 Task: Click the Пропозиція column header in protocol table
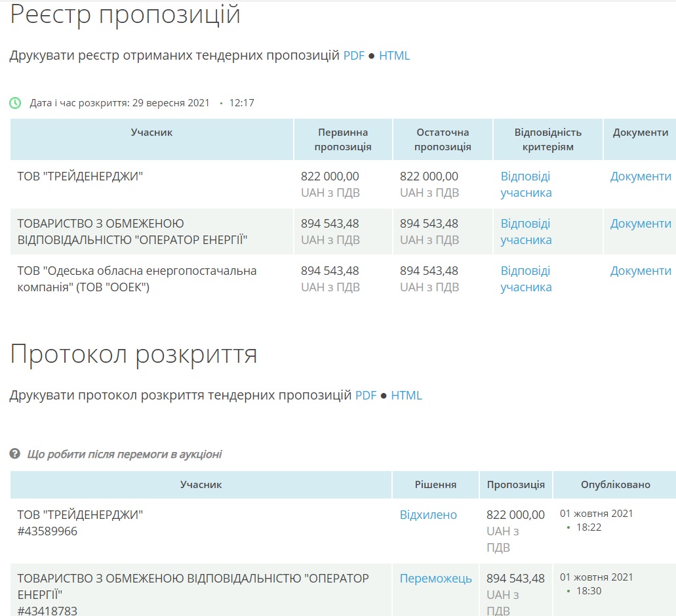click(x=515, y=484)
